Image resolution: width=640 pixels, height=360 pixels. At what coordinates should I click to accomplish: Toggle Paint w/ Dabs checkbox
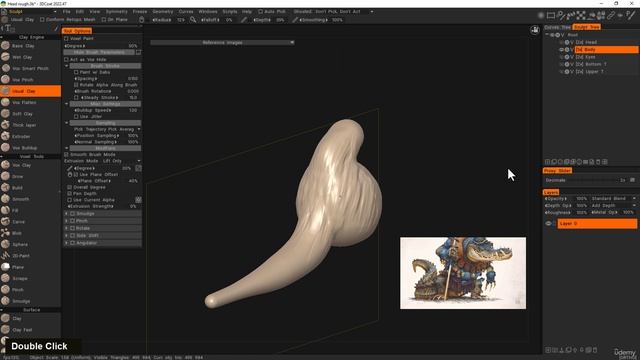(x=76, y=72)
